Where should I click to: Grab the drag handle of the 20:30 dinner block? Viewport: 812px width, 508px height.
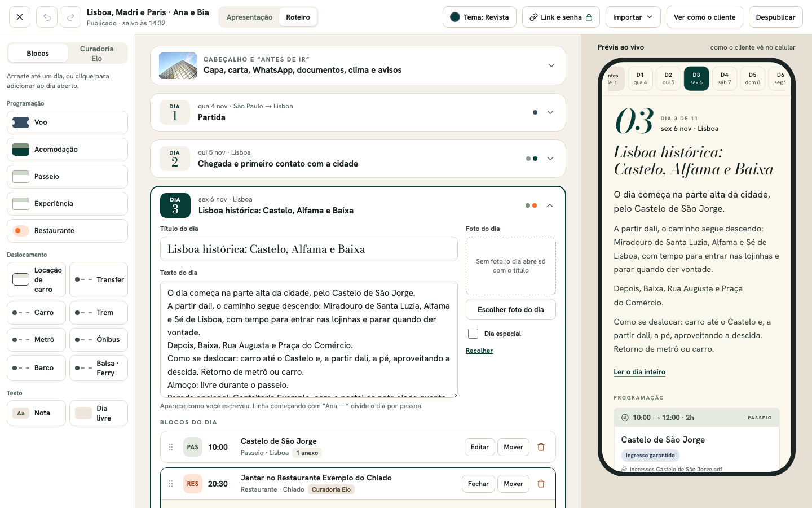coord(171,484)
